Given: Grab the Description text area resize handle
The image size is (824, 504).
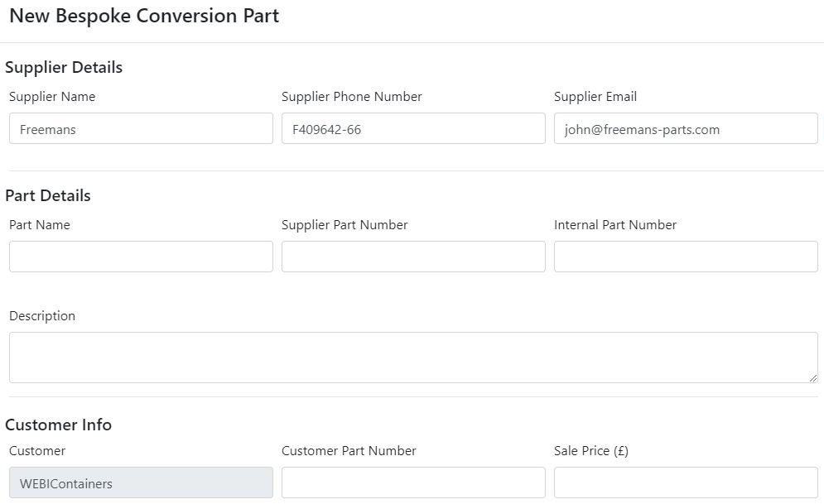Looking at the screenshot, I should [x=813, y=377].
